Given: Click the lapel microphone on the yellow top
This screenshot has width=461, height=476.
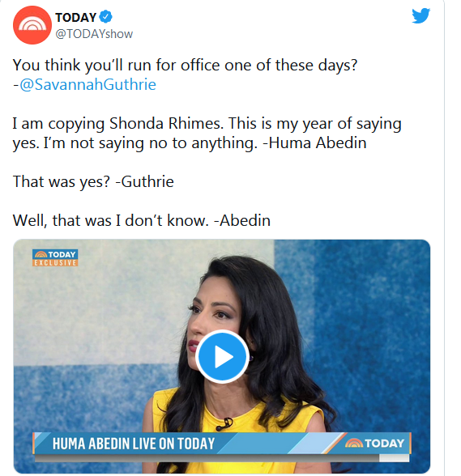Looking at the screenshot, I should click(x=224, y=424).
